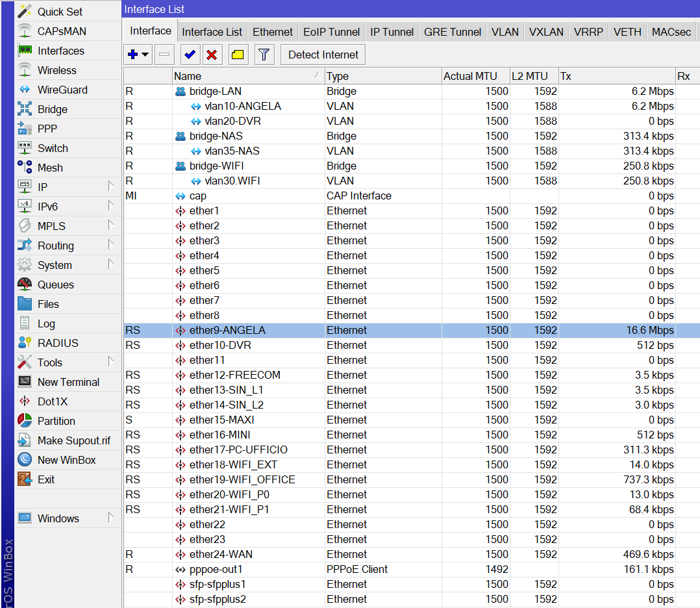Screen dimensions: 700x608
Task: Open WireGuard from the sidebar
Action: (62, 90)
